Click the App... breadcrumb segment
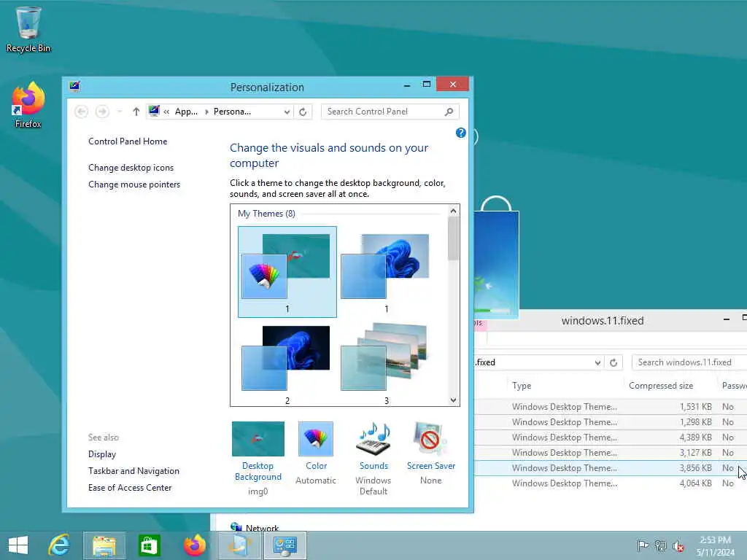Screen dimensions: 747x560 coord(186,112)
